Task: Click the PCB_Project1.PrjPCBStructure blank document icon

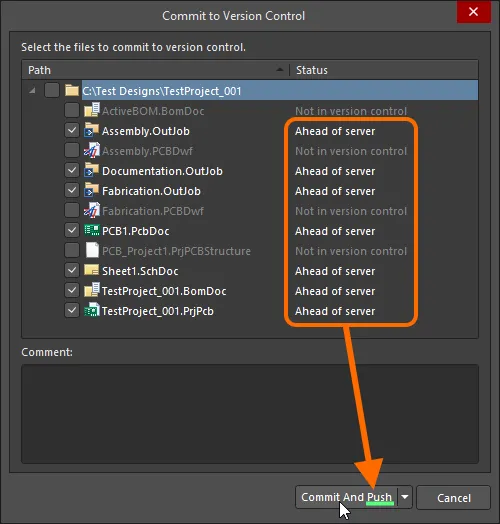Action: 92,250
